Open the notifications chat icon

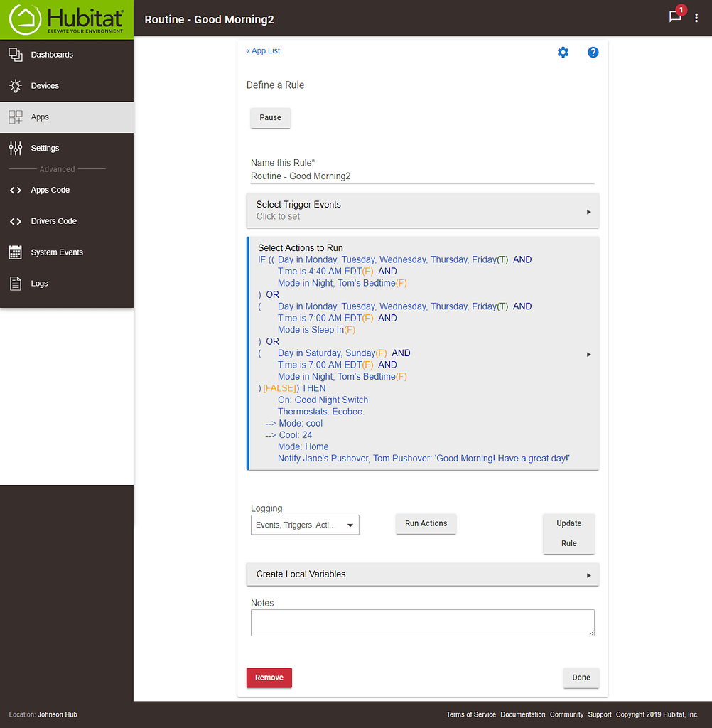point(675,18)
